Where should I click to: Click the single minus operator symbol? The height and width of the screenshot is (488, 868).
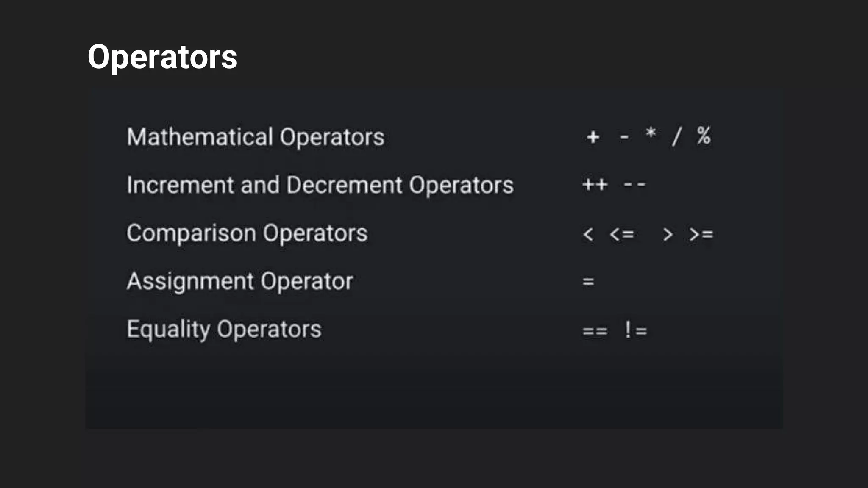(624, 137)
